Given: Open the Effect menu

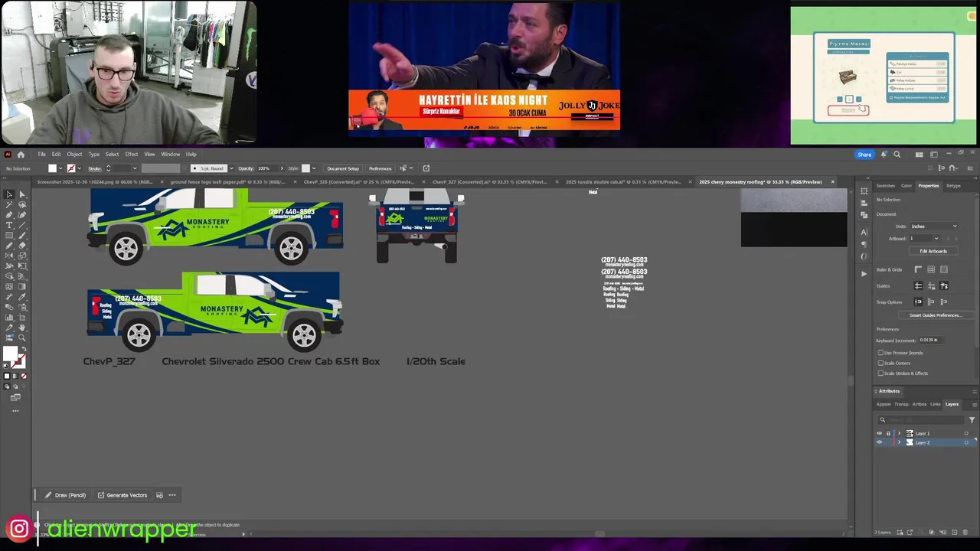Looking at the screenshot, I should (131, 154).
